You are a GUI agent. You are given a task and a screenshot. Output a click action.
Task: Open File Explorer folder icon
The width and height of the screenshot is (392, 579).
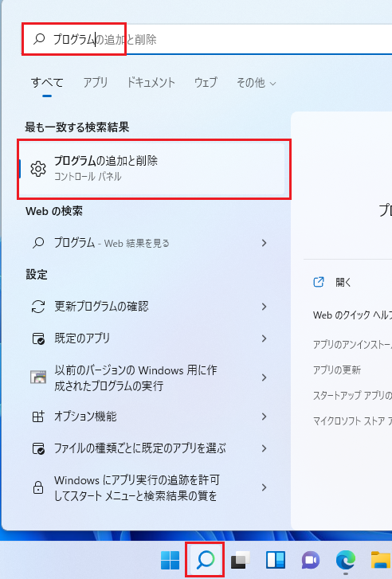tap(382, 560)
